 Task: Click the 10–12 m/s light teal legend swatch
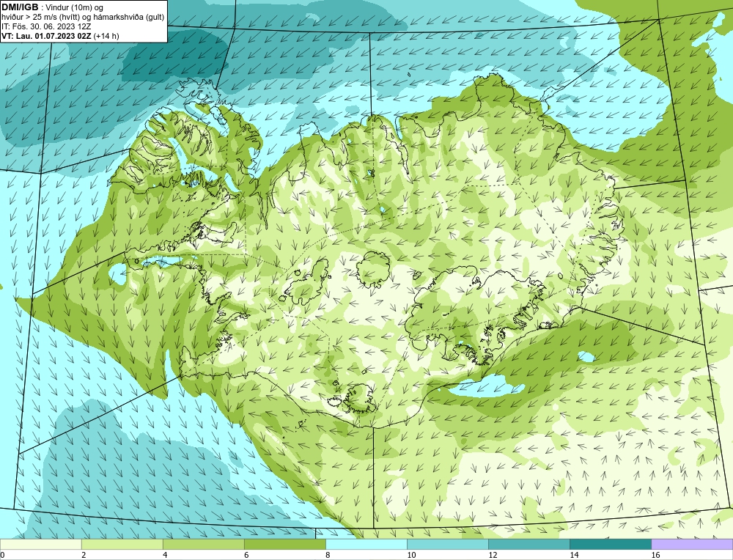pos(447,545)
